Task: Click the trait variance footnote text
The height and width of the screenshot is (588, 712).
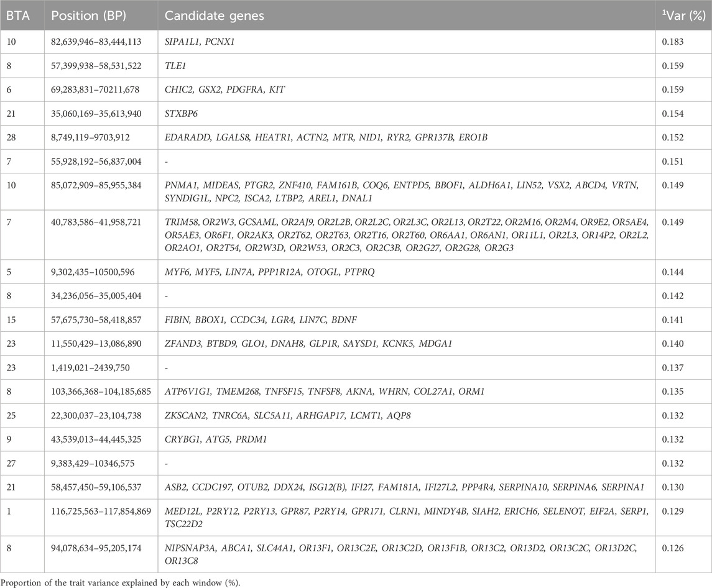Action: click(x=120, y=583)
